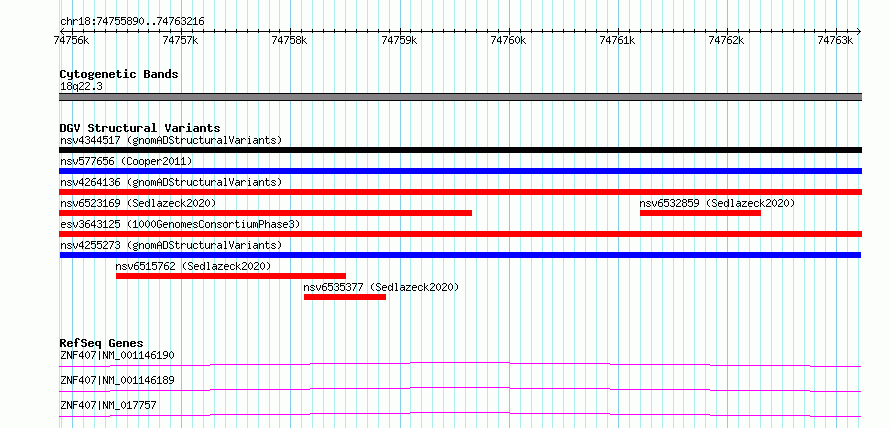Viewport: 890px width, 428px height.
Task: Click the magenta NM_017757 transcript line
Action: (x=460, y=414)
